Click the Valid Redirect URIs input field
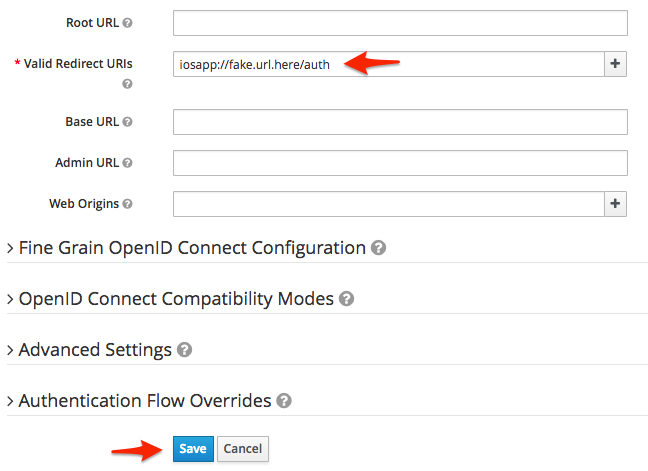Image resolution: width=648 pixels, height=471 pixels. (388, 64)
